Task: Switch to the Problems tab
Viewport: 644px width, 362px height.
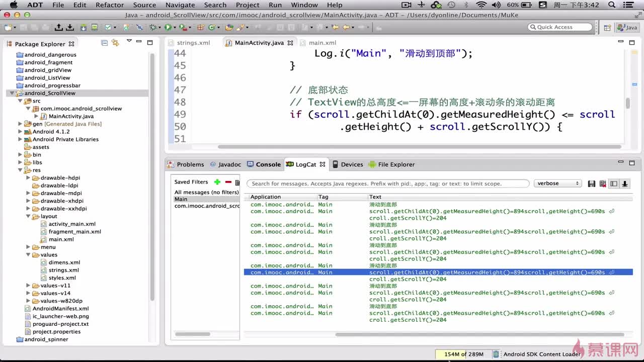Action: [x=186, y=164]
